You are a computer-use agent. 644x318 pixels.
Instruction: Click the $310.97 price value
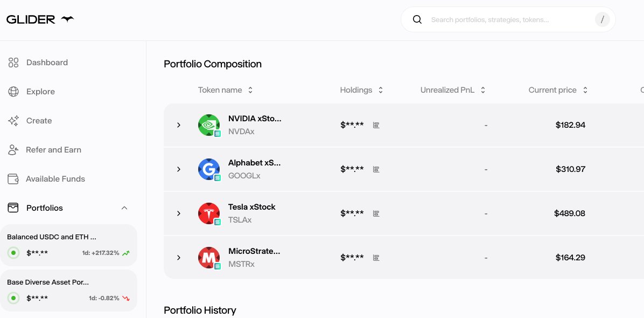[x=570, y=169]
